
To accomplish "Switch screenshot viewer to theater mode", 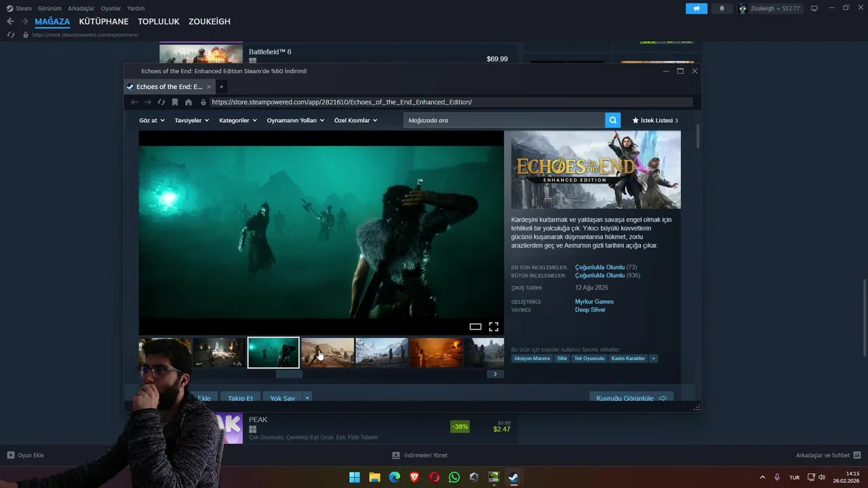I will 475,327.
